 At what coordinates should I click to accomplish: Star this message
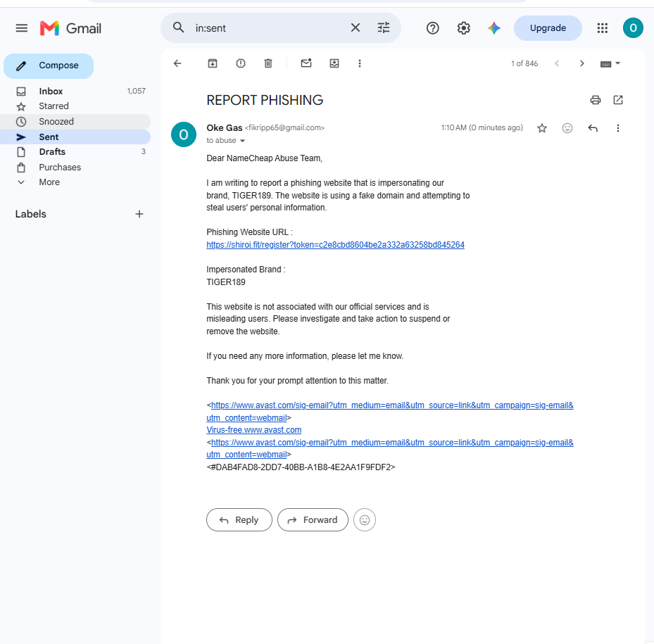542,128
